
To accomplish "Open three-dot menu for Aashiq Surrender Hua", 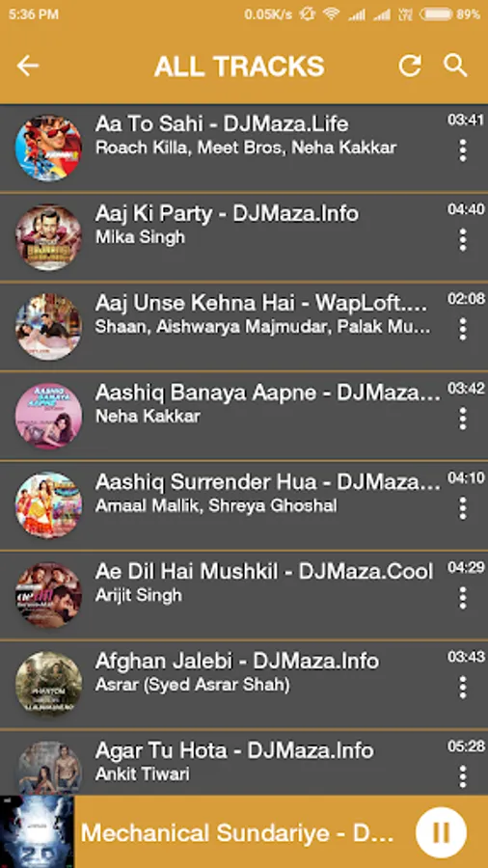I will [x=463, y=508].
